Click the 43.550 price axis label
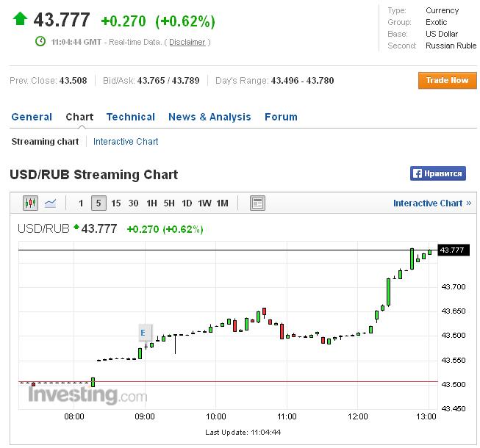 point(454,360)
